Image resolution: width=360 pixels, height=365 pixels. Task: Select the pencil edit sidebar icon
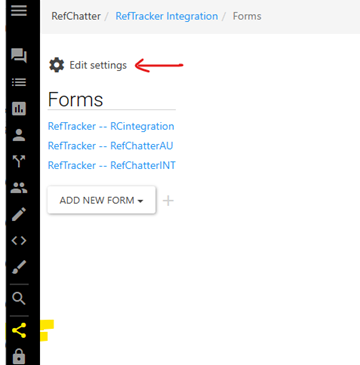click(x=19, y=214)
